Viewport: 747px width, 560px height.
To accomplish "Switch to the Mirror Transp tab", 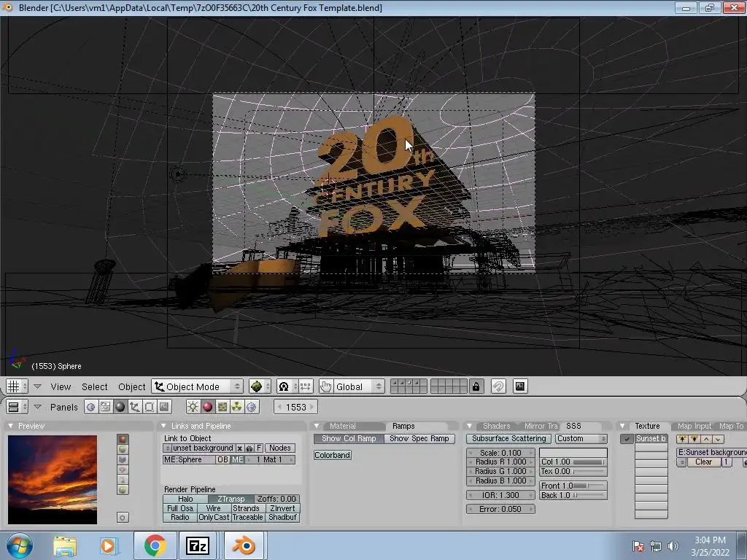I will pos(541,426).
